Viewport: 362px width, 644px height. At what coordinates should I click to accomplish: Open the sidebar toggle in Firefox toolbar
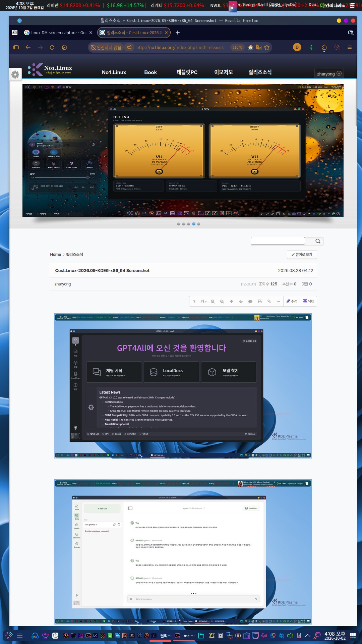pos(16,47)
